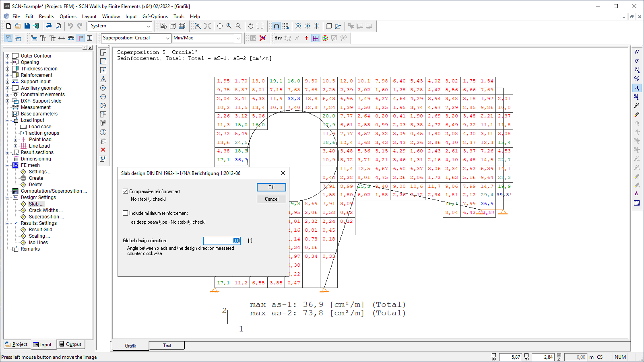Click the Undo arrow icon

(x=70, y=26)
